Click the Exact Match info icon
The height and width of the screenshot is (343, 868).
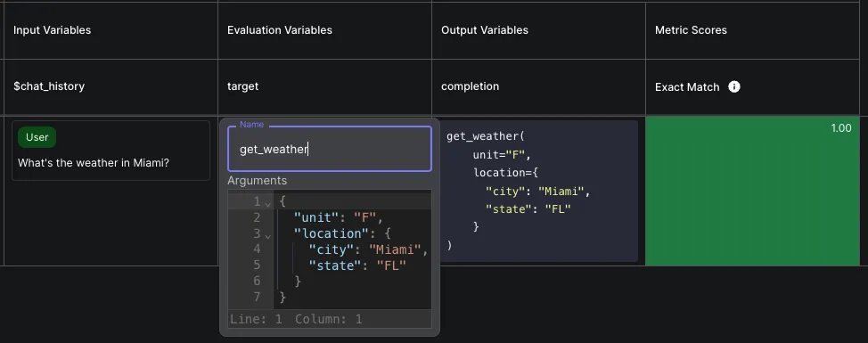734,86
